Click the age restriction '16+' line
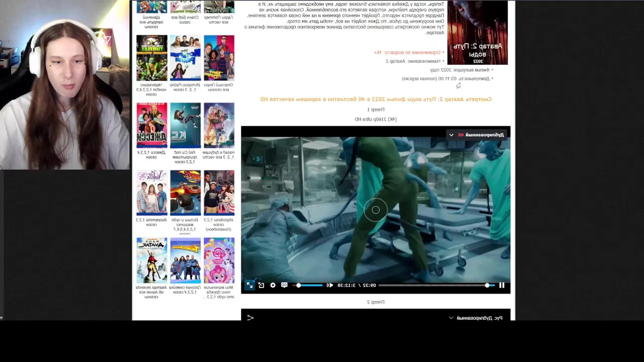The width and height of the screenshot is (644, 362). point(408,52)
